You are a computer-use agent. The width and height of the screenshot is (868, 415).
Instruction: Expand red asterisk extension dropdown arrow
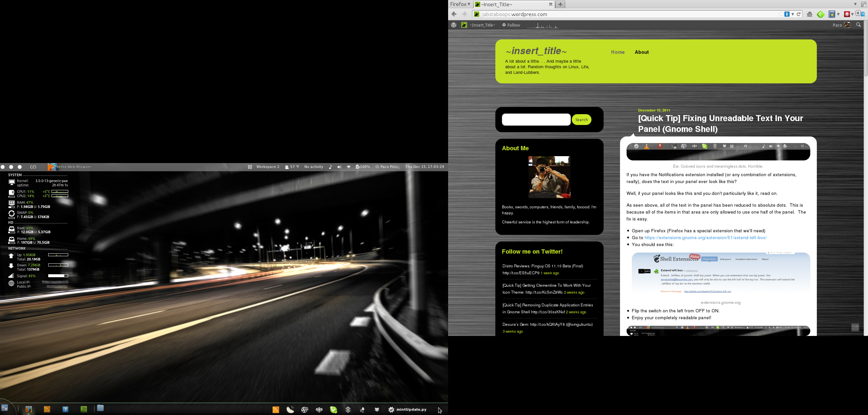point(852,14)
